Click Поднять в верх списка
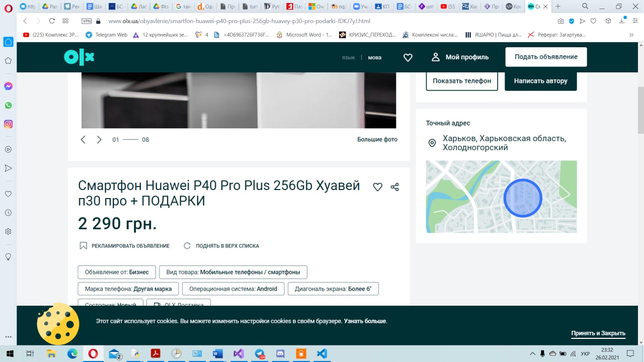The width and height of the screenshot is (644, 362). 221,246
